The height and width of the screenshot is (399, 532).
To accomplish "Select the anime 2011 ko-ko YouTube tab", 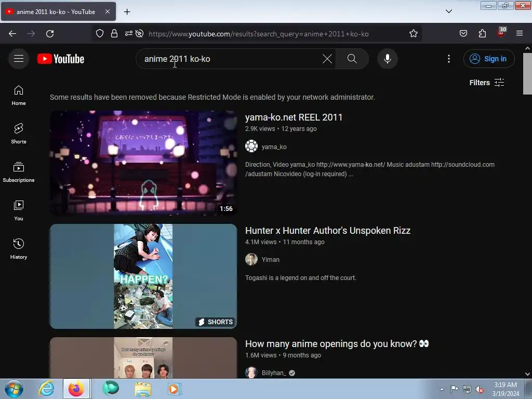I will coord(58,11).
